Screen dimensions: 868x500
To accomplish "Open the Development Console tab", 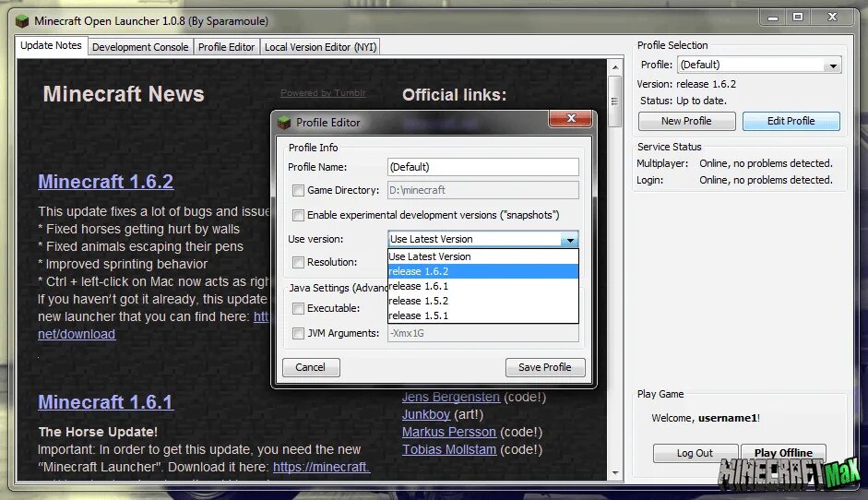I will pos(140,47).
